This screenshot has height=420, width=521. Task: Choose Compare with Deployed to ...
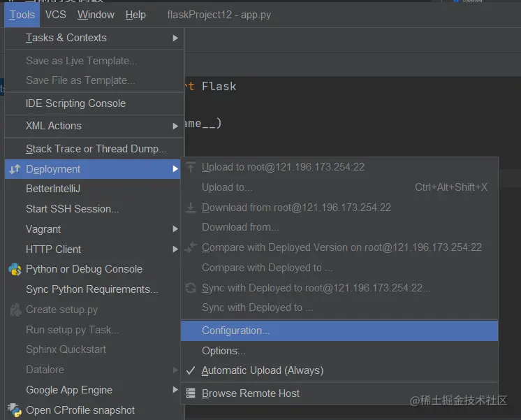pos(339,268)
